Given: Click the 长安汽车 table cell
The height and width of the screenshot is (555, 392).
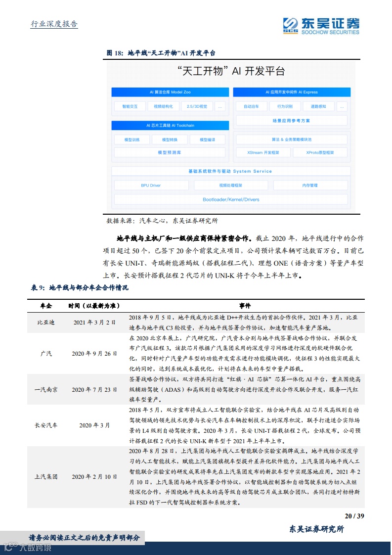Looking at the screenshot, I should [x=46, y=425].
